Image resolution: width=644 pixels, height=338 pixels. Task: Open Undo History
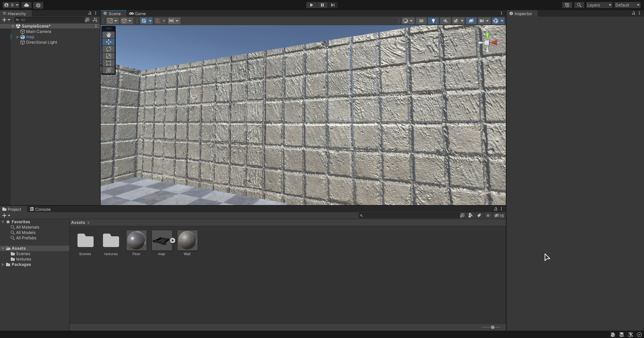tap(567, 5)
